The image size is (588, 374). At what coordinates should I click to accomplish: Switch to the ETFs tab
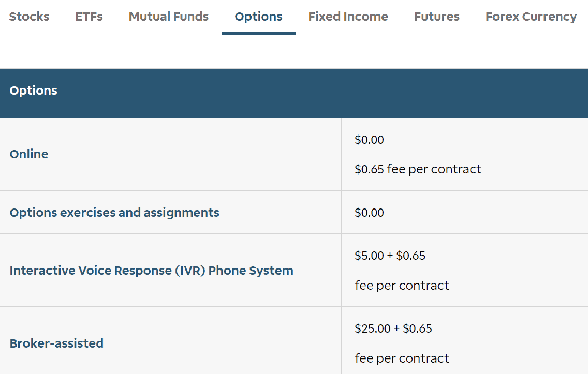point(89,17)
